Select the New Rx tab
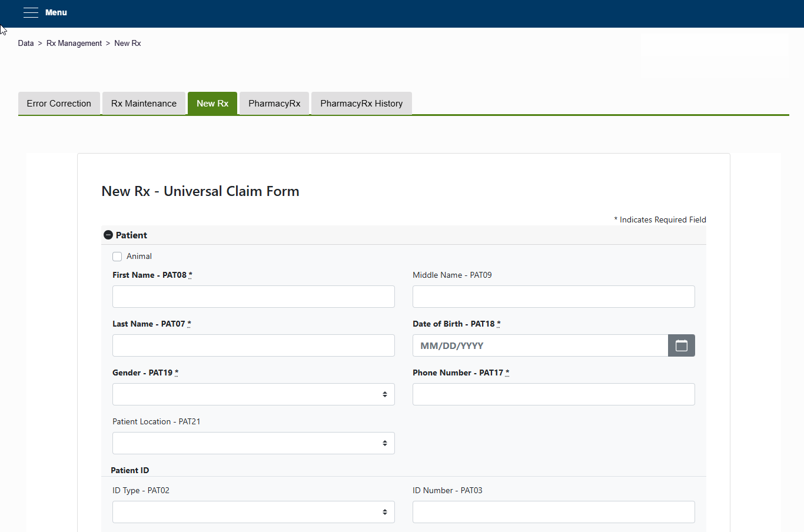 tap(212, 104)
